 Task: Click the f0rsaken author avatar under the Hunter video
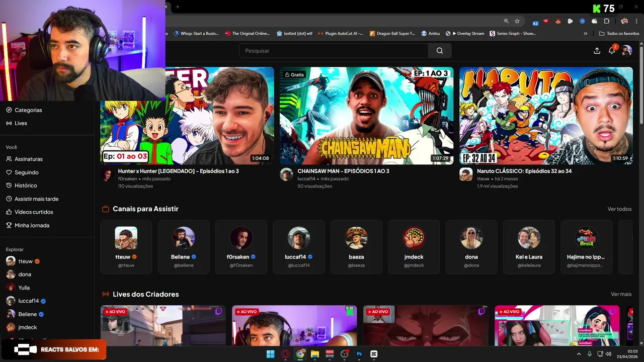[107, 174]
